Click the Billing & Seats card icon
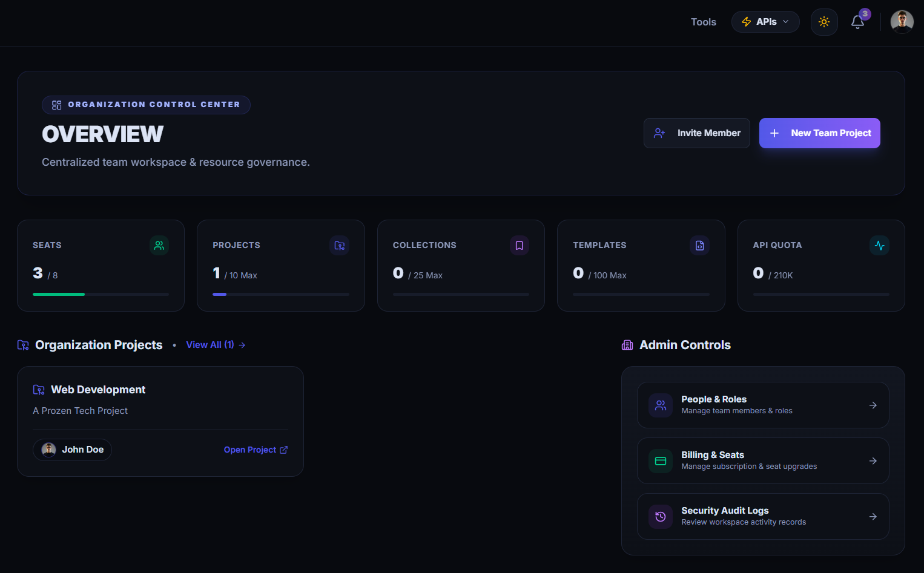924x573 pixels. (661, 461)
